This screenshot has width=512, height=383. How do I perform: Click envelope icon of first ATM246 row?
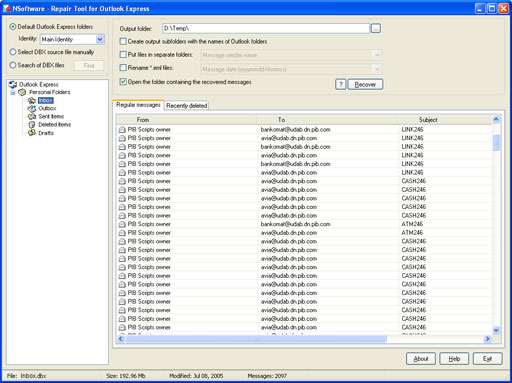point(122,224)
